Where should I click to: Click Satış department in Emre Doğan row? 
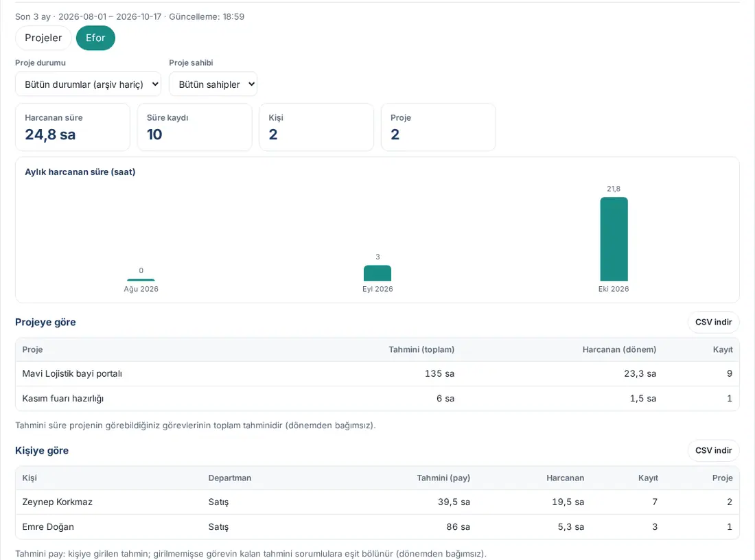click(x=218, y=527)
